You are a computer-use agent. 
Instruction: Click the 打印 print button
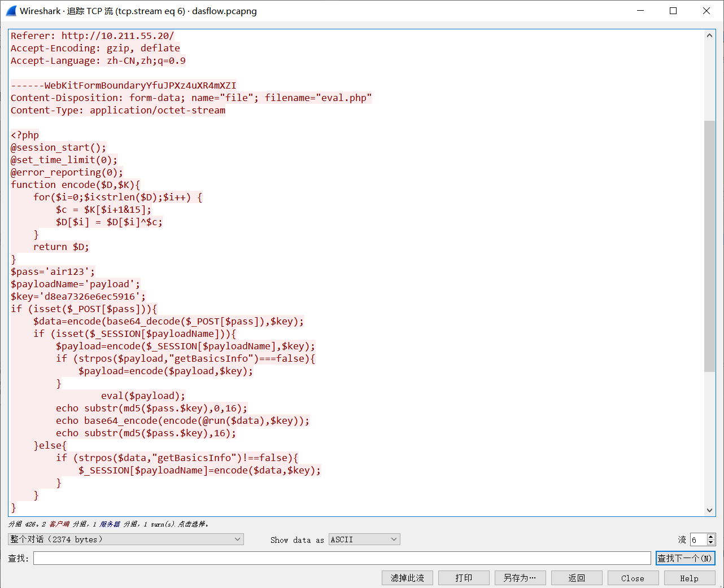click(464, 578)
